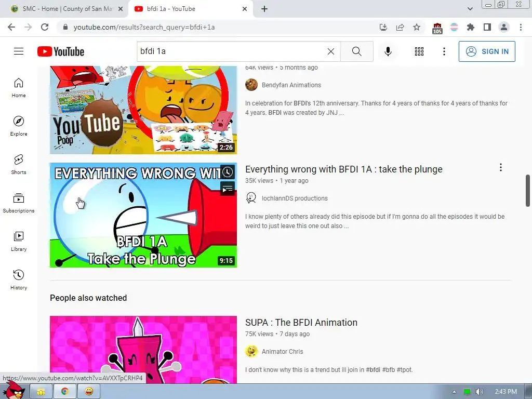Screen dimensions: 532x399
Task: Reload the page
Action: click(45, 27)
